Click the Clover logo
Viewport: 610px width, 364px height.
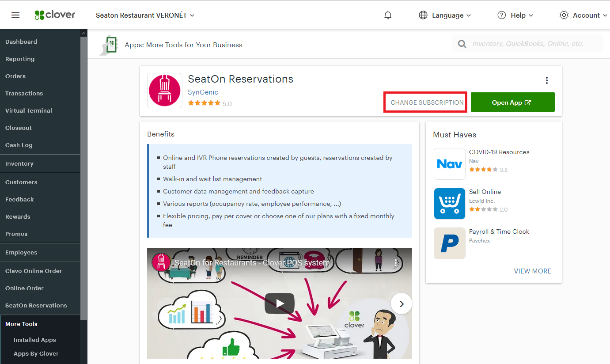tap(55, 15)
